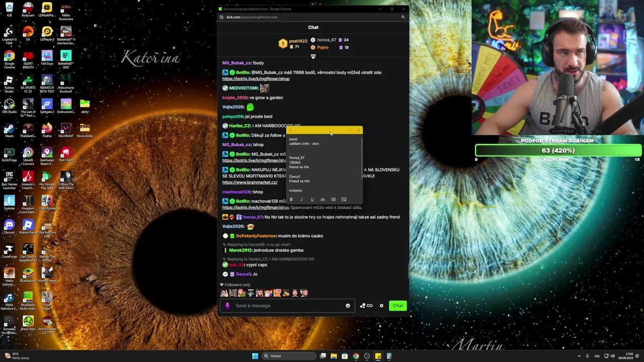The width and height of the screenshot is (644, 362).
Task: Open sticky note three-dots menu
Action: (350, 130)
